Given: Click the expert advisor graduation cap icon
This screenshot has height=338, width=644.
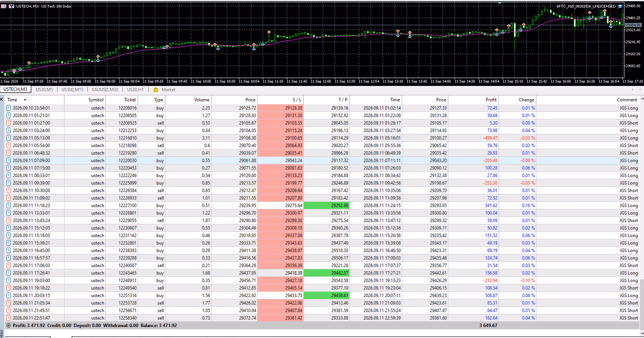Looking at the screenshot, I should 620,6.
